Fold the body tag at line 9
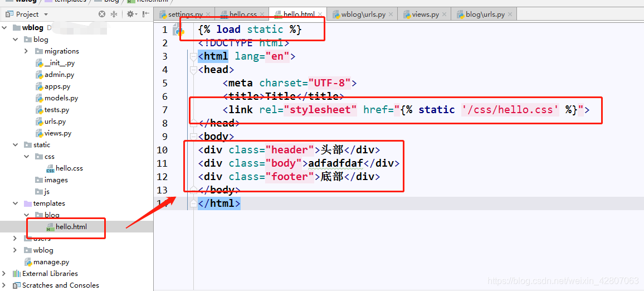Image resolution: width=644 pixels, height=291 pixels. point(193,137)
